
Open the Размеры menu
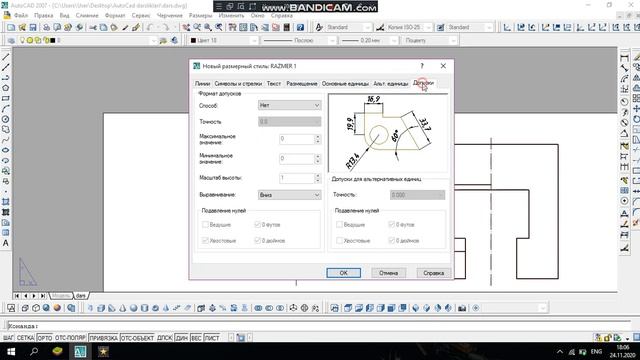(200, 16)
